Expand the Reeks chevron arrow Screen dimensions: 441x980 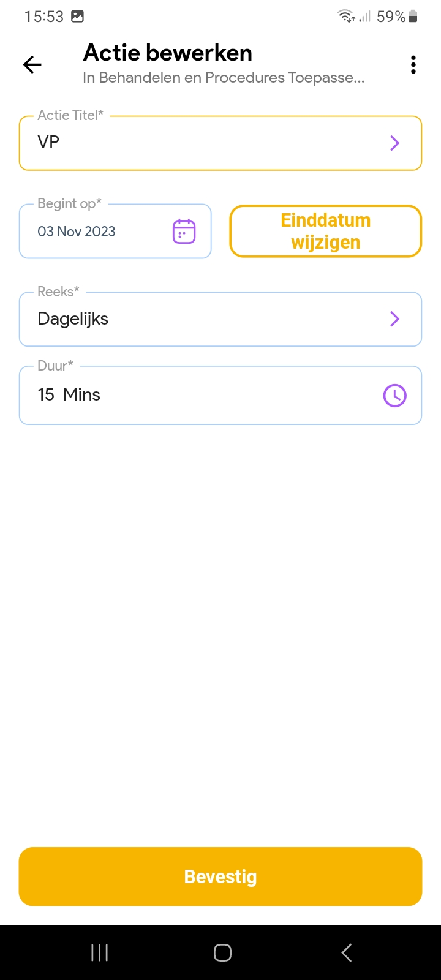point(395,319)
